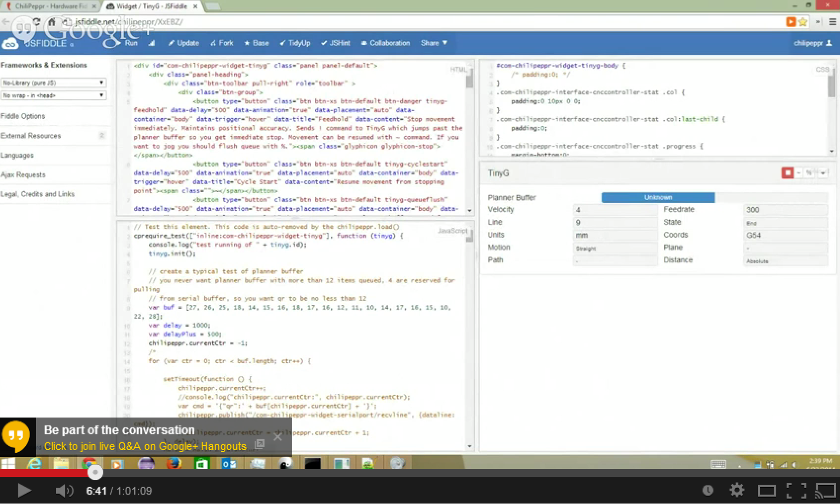The height and width of the screenshot is (504, 840).
Task: Expand Fiddle Options section
Action: point(23,116)
